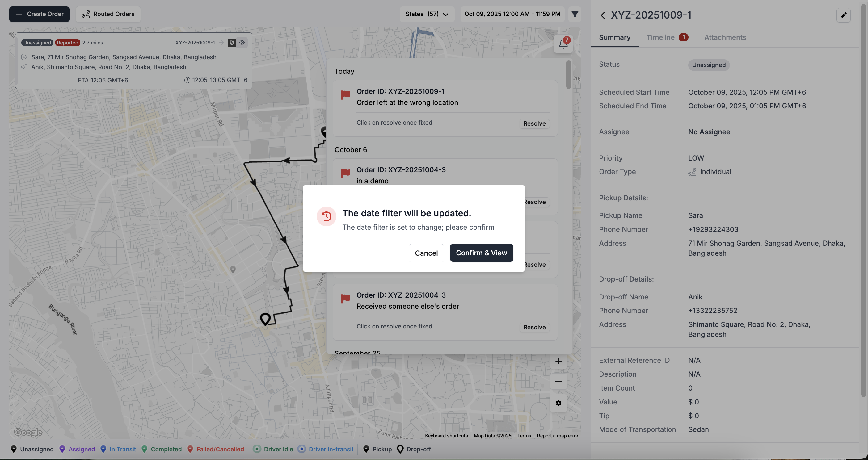Switch to the Attachments tab
The height and width of the screenshot is (460, 868).
[x=725, y=37]
